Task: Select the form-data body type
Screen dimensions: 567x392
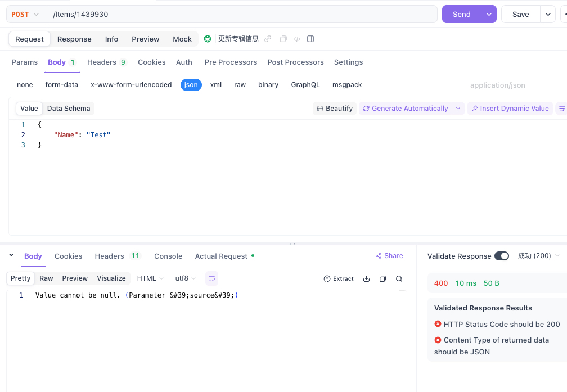Action: (61, 85)
